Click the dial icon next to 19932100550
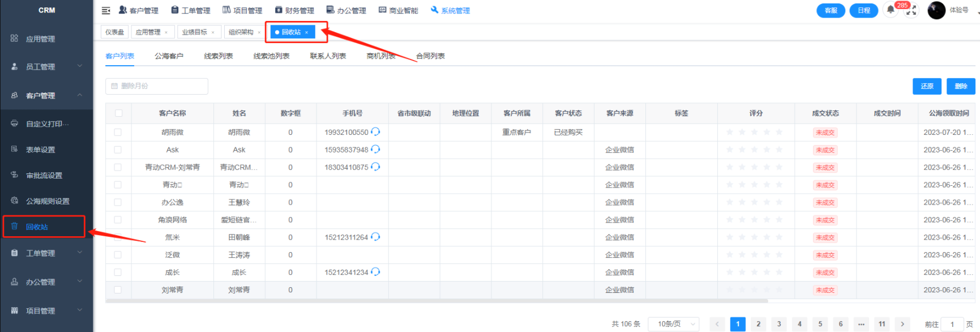980x332 pixels. 375,132
